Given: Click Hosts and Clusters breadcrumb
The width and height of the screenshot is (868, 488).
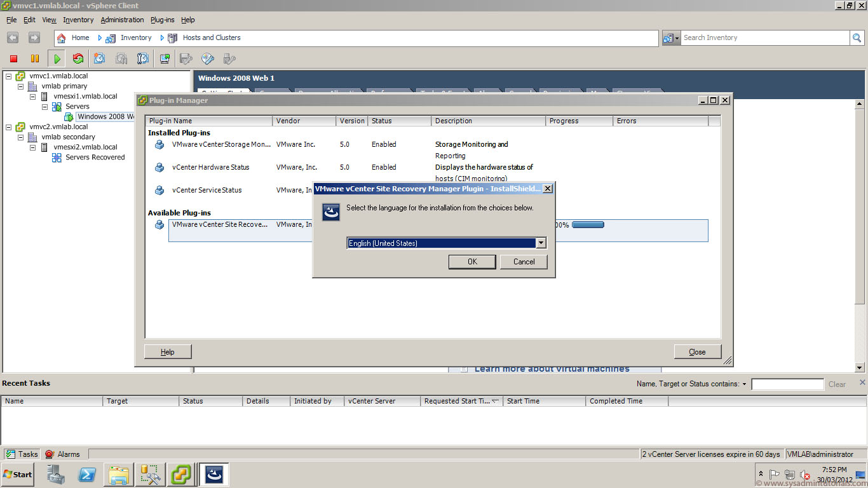Looking at the screenshot, I should 212,38.
